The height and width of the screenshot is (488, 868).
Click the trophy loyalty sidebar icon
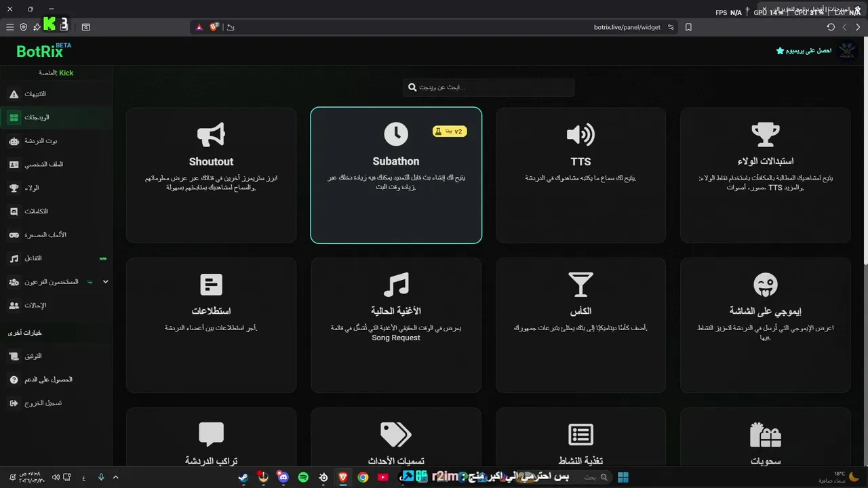tap(14, 188)
